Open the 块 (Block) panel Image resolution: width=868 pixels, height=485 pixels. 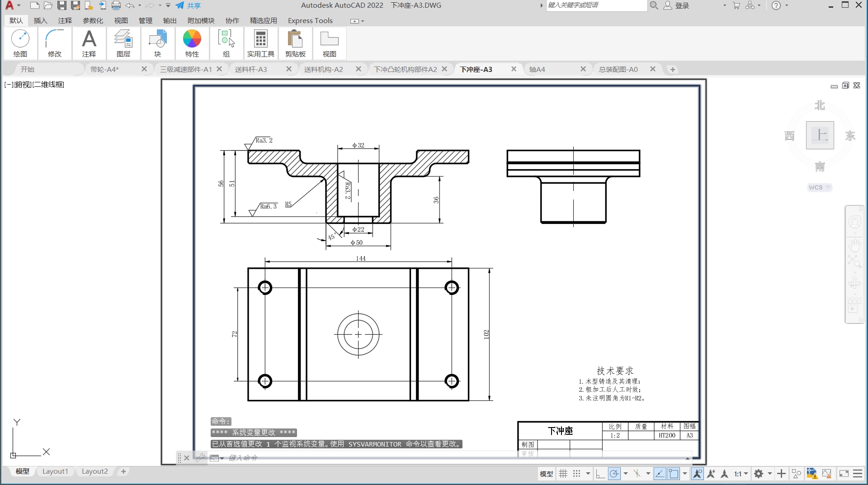pyautogui.click(x=158, y=43)
